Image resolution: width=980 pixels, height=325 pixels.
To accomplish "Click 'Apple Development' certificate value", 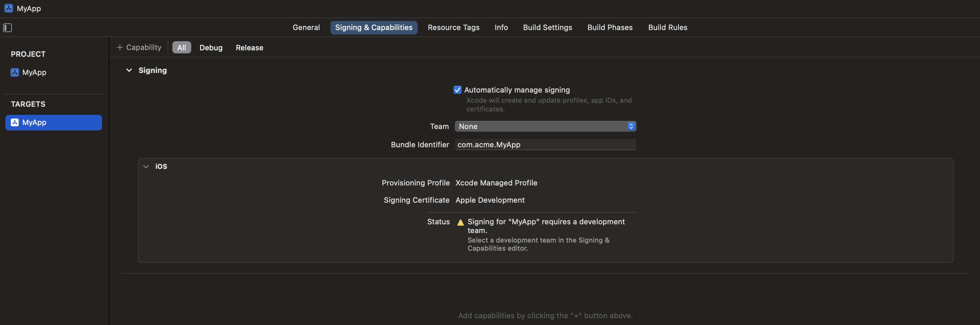I will [x=490, y=200].
